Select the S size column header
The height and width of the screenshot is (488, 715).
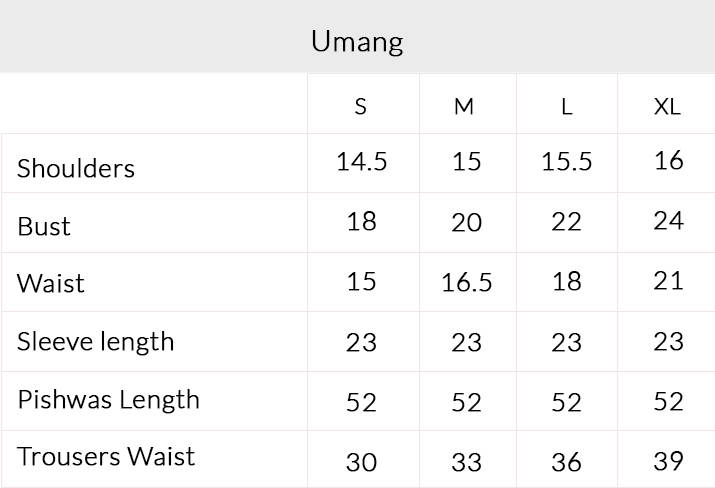coord(361,106)
